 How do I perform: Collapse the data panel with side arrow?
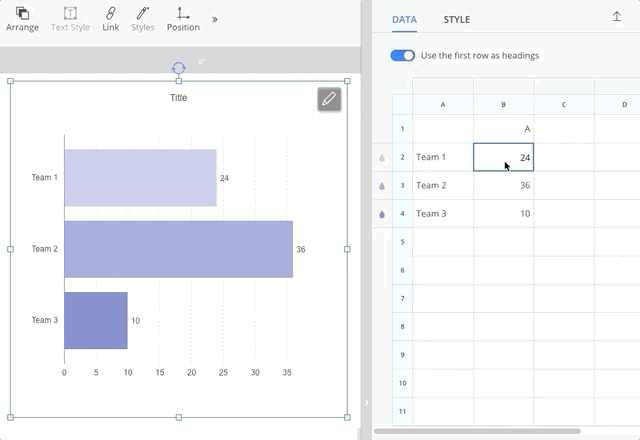[x=366, y=402]
